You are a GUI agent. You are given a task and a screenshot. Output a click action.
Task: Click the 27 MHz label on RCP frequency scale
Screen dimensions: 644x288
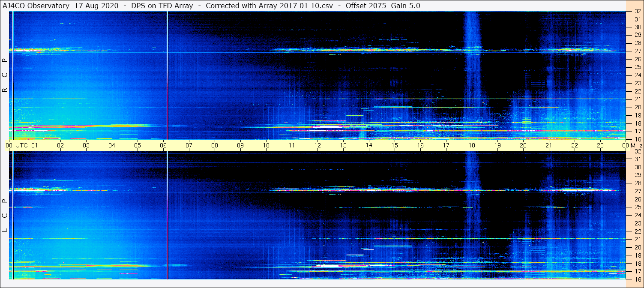(637, 51)
